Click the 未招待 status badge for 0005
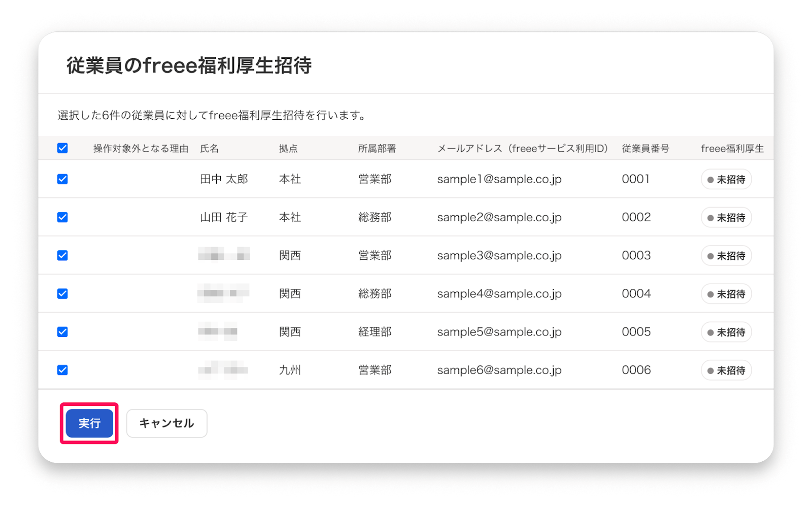812x508 pixels. click(x=726, y=332)
